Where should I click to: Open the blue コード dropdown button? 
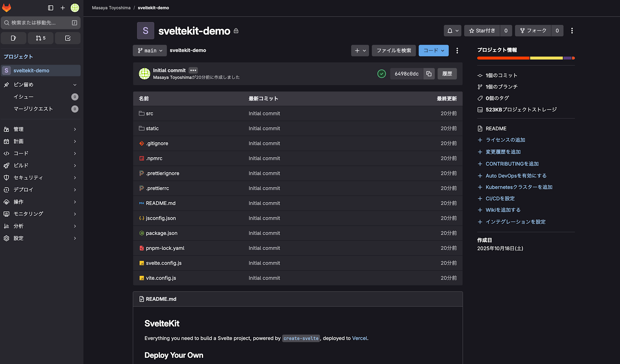click(433, 50)
